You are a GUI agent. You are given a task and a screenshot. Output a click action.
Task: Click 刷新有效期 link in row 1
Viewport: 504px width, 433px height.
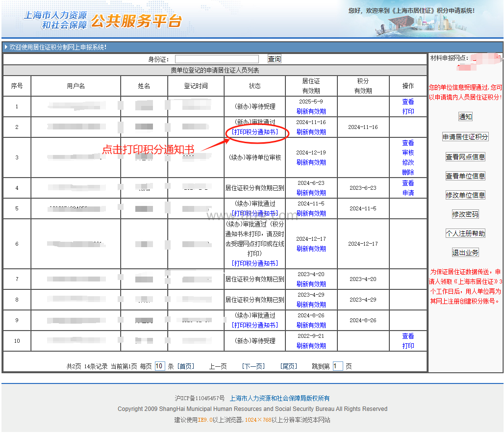point(311,111)
